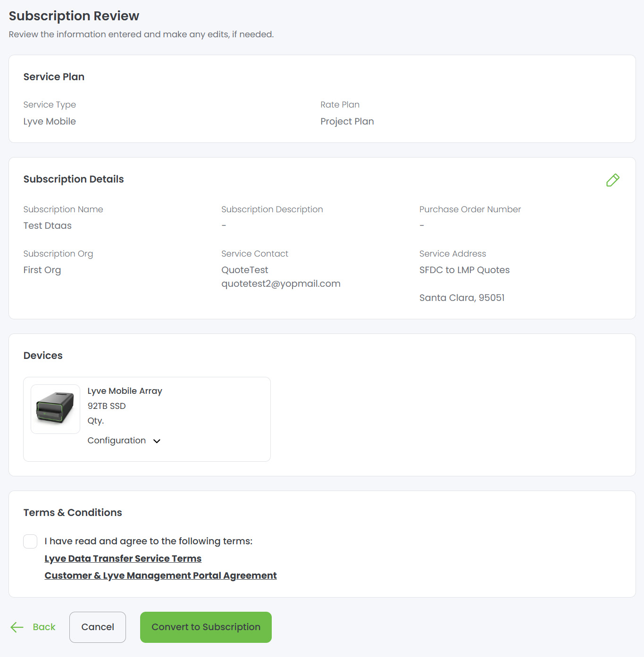The image size is (644, 657).
Task: Click the '92TB SSD' text
Action: click(x=107, y=406)
